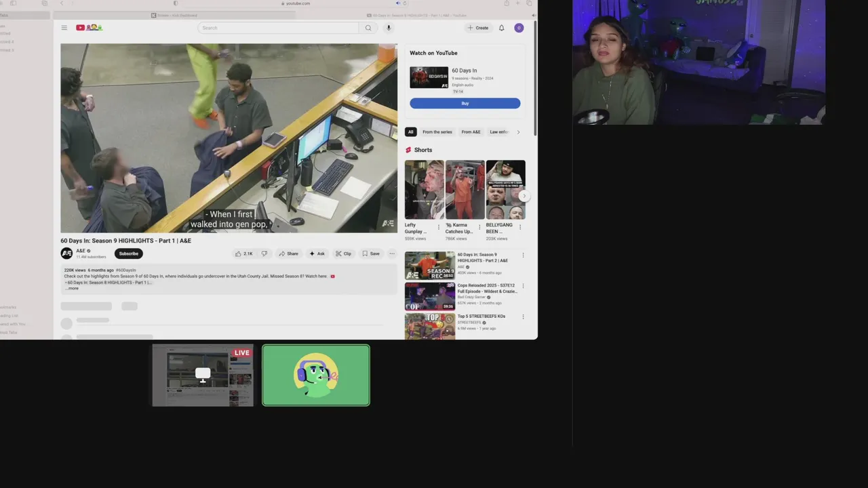The image size is (868, 488).
Task: Open Safari share button
Action: tap(506, 3)
